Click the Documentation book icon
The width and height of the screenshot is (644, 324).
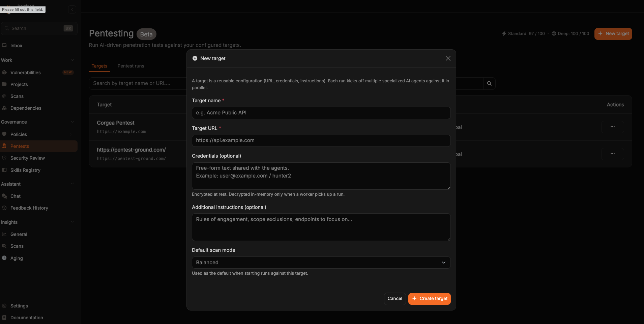(x=4, y=318)
